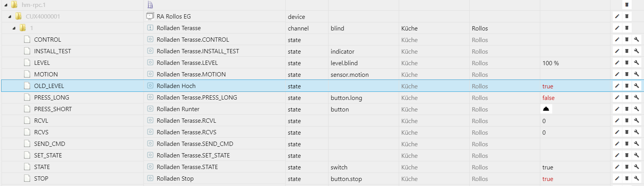The width and height of the screenshot is (644, 186).
Task: Open wrench settings for STATE row
Action: pyautogui.click(x=636, y=167)
